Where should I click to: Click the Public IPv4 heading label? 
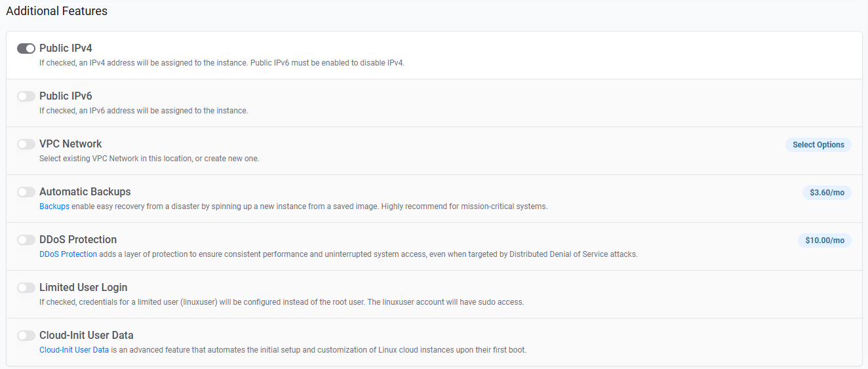pos(66,49)
